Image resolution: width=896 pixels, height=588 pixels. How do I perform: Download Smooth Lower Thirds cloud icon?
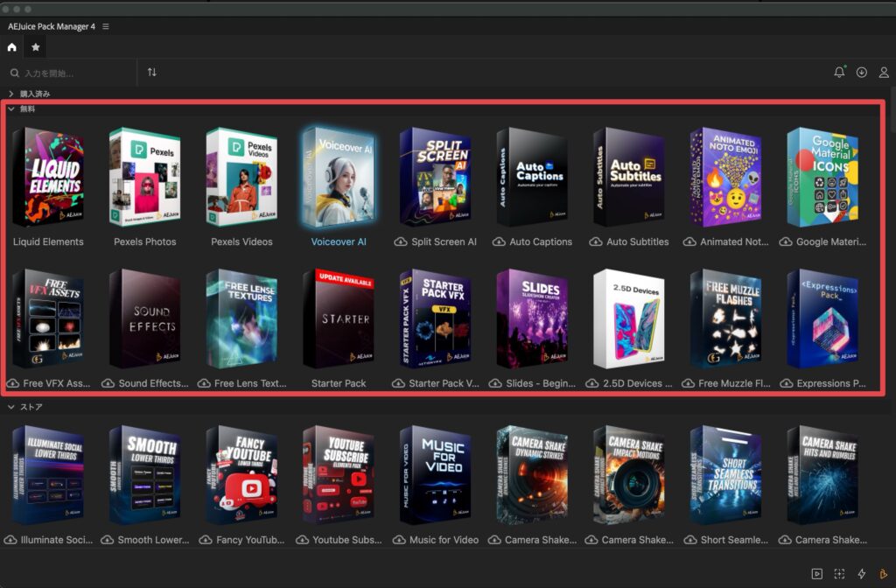tap(108, 540)
